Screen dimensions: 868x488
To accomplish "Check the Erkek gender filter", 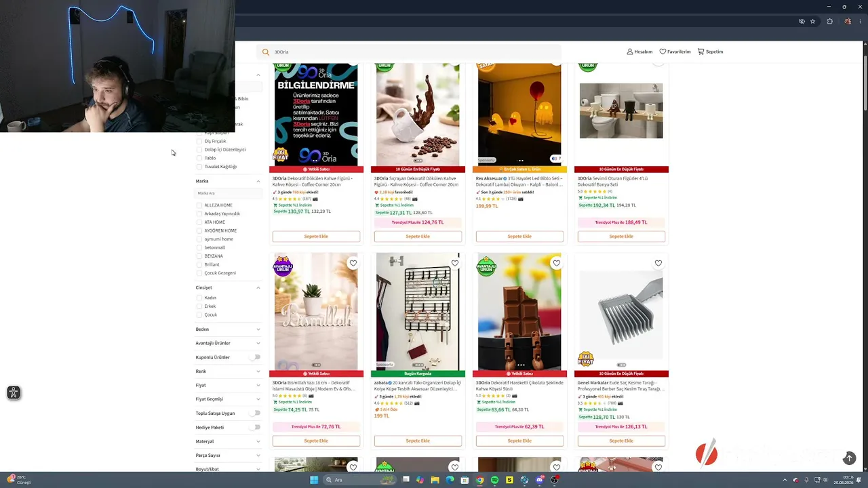I will point(199,306).
